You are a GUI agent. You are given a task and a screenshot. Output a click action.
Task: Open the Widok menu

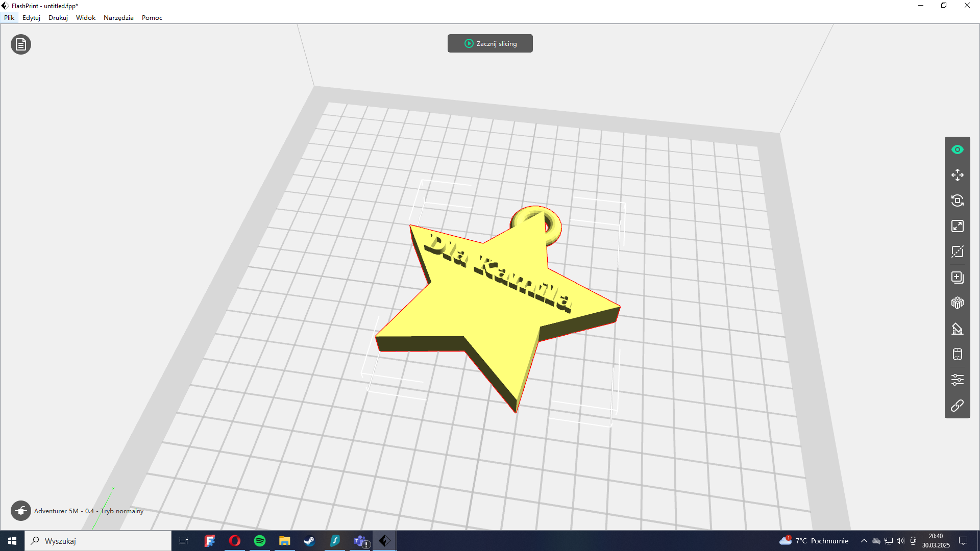(x=86, y=17)
